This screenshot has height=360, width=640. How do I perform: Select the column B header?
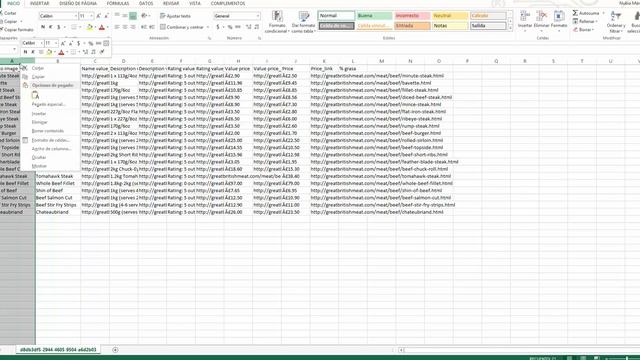click(58, 61)
